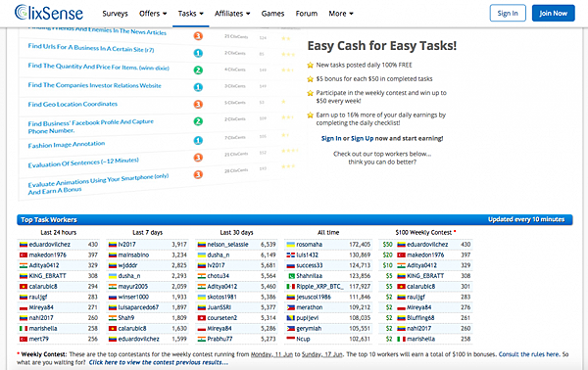This screenshot has width=588, height=370.
Task: Click flag icon next to eduardovilchez in Last 24 hours
Action: pos(24,245)
